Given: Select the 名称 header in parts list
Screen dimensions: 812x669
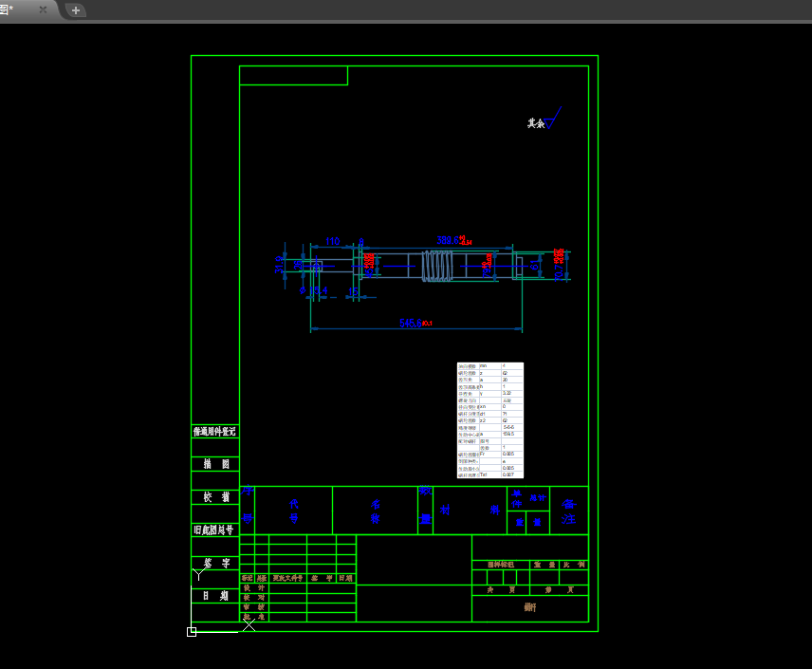Looking at the screenshot, I should (x=376, y=511).
